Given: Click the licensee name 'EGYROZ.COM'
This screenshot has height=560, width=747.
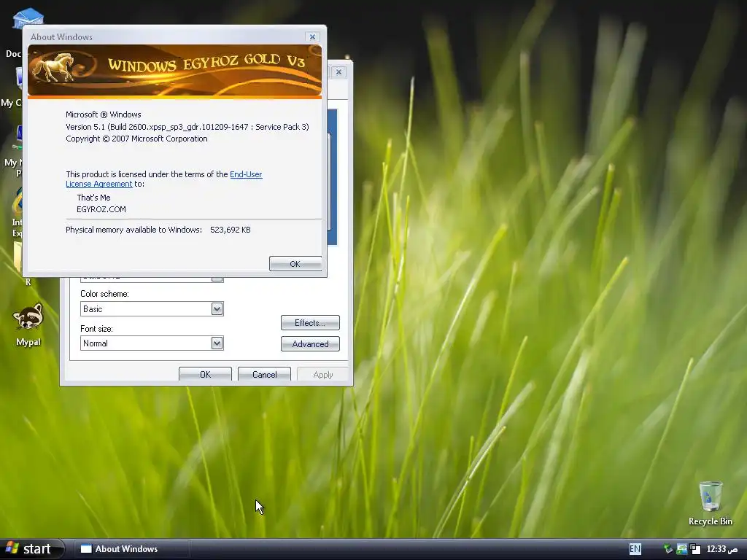Looking at the screenshot, I should tap(101, 209).
